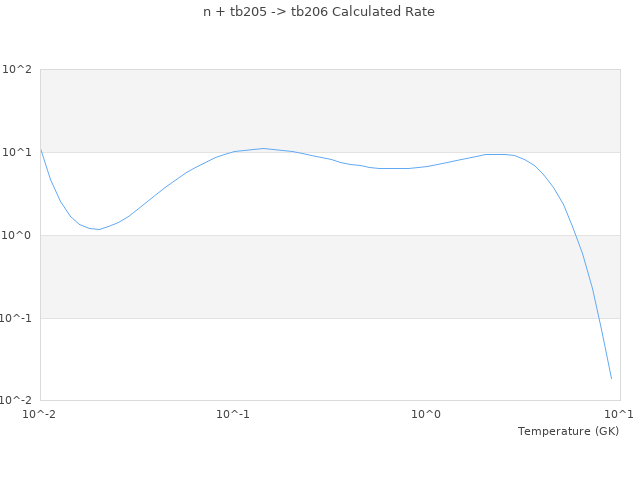Click the curve's starting point at the left edge
Image resolution: width=640 pixels, height=480 pixels.
tap(41, 150)
